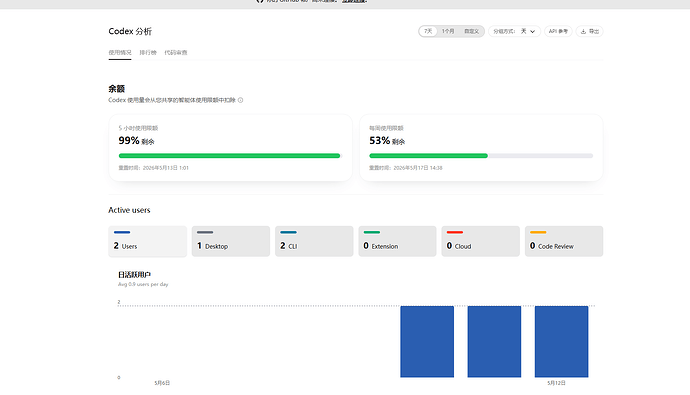Viewport: 690px width, 395px height.
Task: Switch to the 代码审查 tab
Action: 176,52
